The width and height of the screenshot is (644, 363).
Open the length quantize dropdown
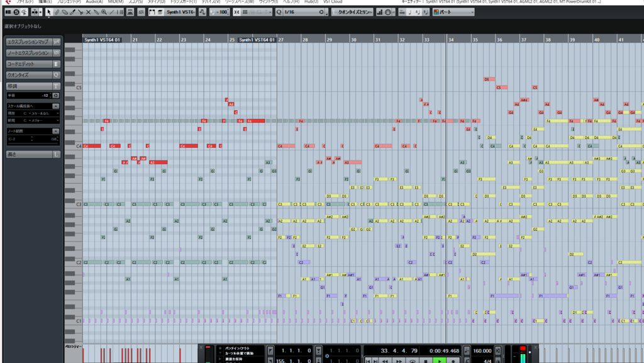352,13
